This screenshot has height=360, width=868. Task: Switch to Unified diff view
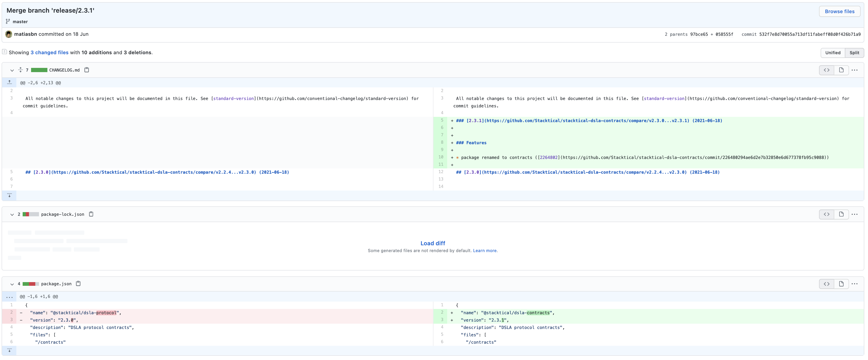[833, 53]
